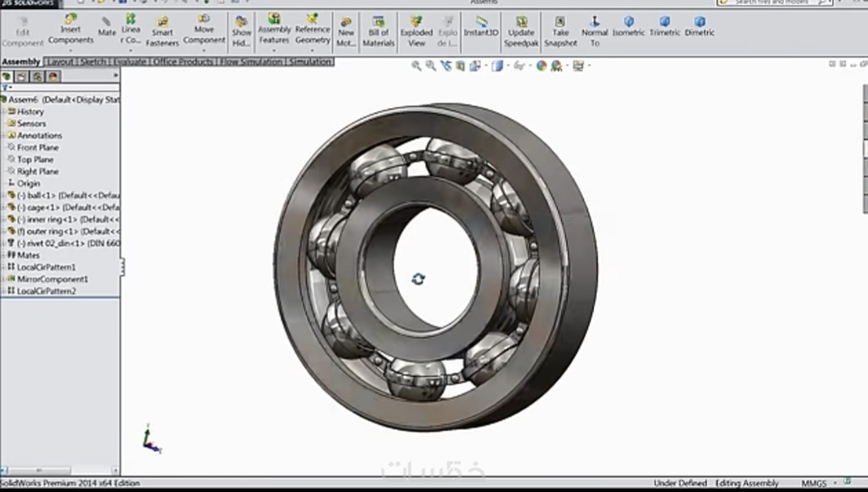Click Edit Appearance color ball

[541, 66]
